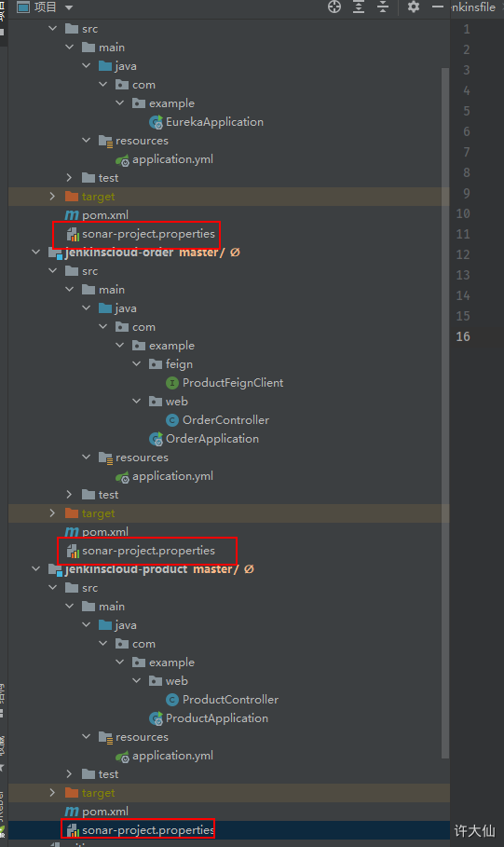This screenshot has height=847, width=504.
Task: Select highlighted sonar-project.properties in jenkinscloud-product
Action: (148, 830)
